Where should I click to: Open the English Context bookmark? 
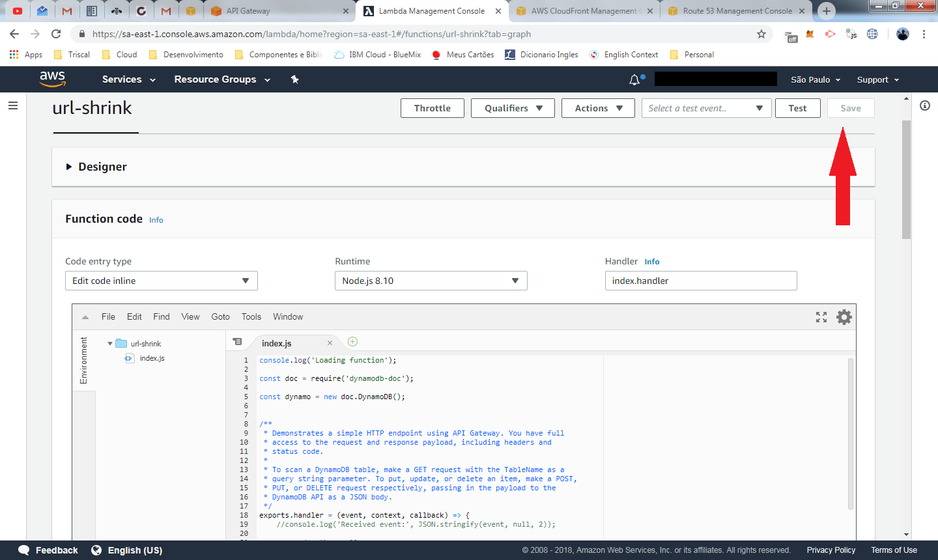coord(623,55)
